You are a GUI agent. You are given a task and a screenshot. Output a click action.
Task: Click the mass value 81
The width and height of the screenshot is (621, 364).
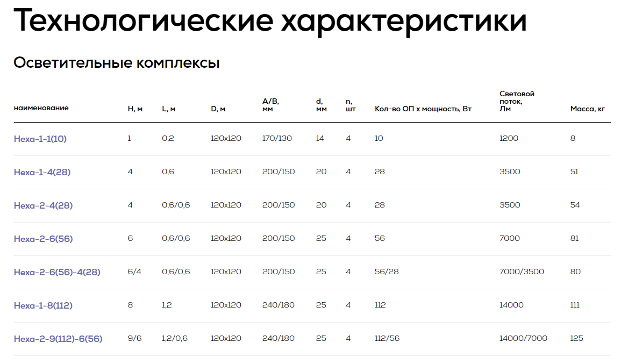574,238
